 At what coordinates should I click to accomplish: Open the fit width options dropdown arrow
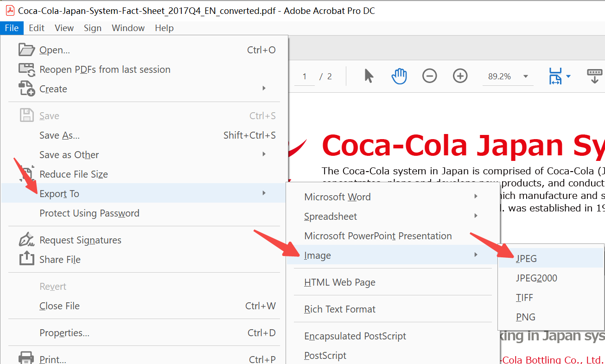pos(568,77)
